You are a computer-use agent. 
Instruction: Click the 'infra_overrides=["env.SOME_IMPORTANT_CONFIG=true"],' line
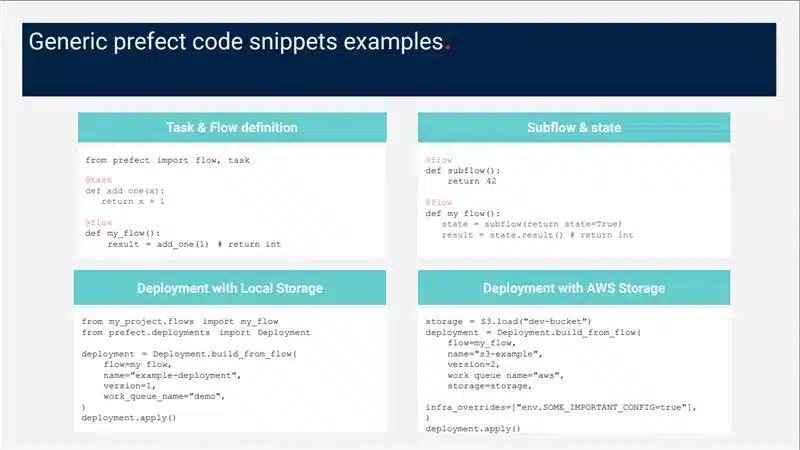tap(561, 408)
